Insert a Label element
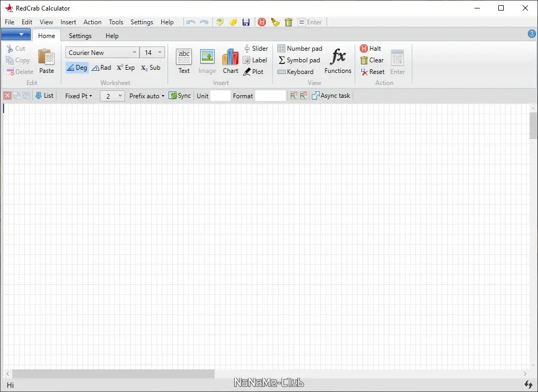 255,60
